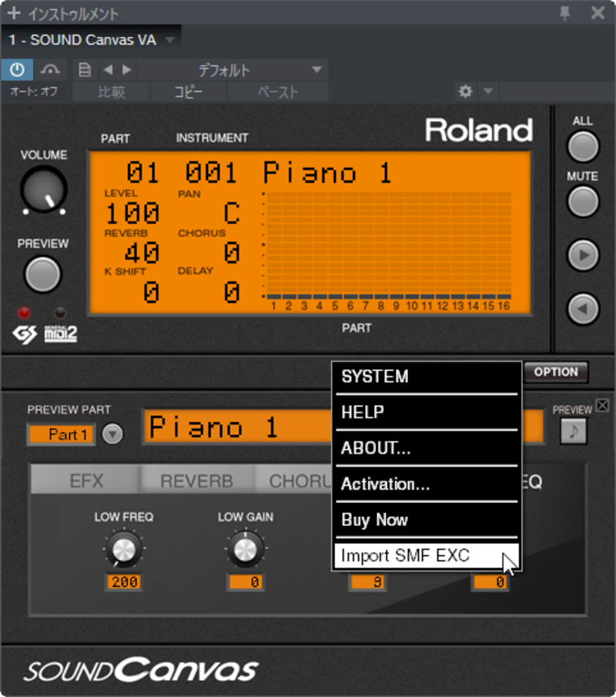Click the REVERB value 40 on display
Viewport: 616px width, 697px height.
point(142,253)
